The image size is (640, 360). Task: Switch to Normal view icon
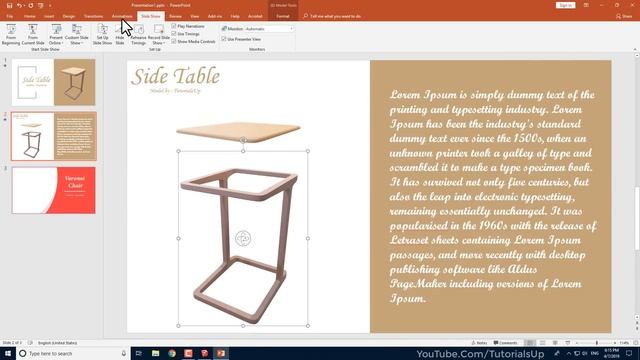click(x=530, y=343)
